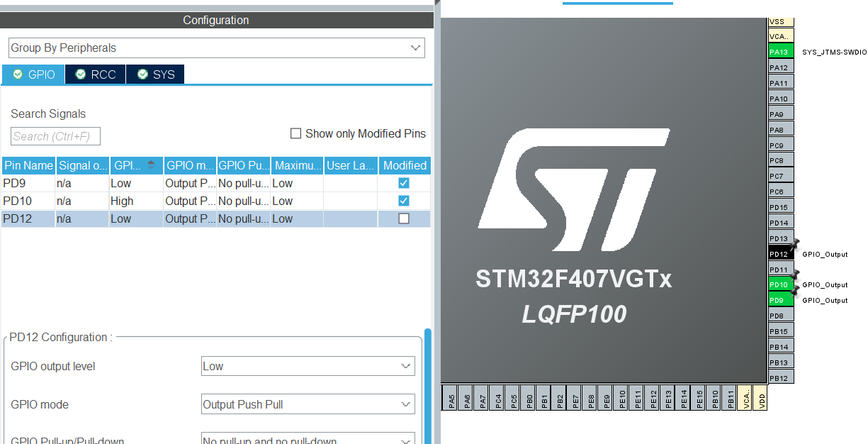Select PD9 row in pin table
868x444 pixels.
[216, 183]
